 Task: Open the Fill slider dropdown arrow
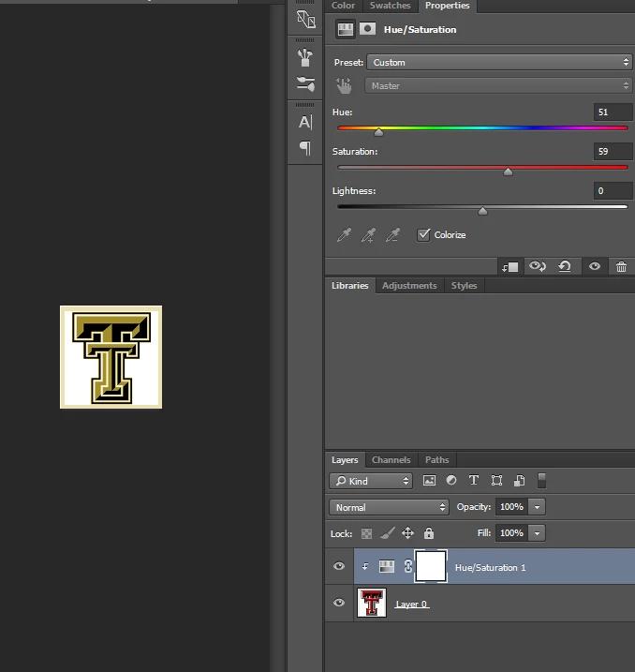point(537,533)
